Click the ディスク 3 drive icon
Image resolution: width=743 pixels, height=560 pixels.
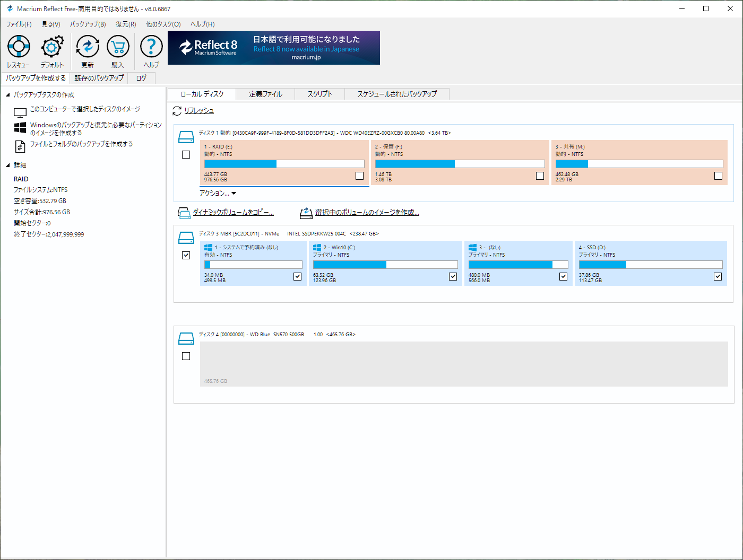[x=186, y=238]
